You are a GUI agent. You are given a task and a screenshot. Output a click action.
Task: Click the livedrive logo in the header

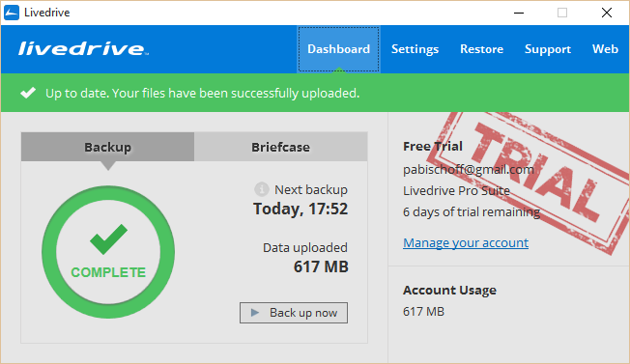coord(83,48)
